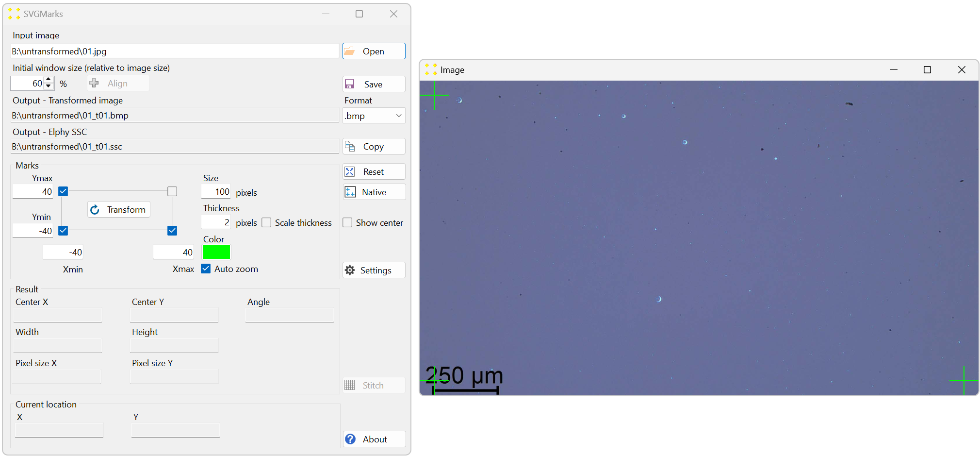Click the About button label

coord(375,439)
